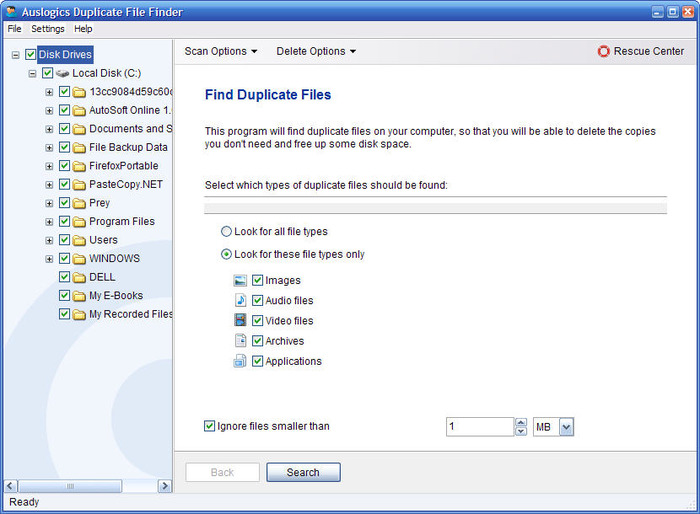Image resolution: width=700 pixels, height=514 pixels.
Task: Click the Program Files folder icon
Action: coord(79,222)
